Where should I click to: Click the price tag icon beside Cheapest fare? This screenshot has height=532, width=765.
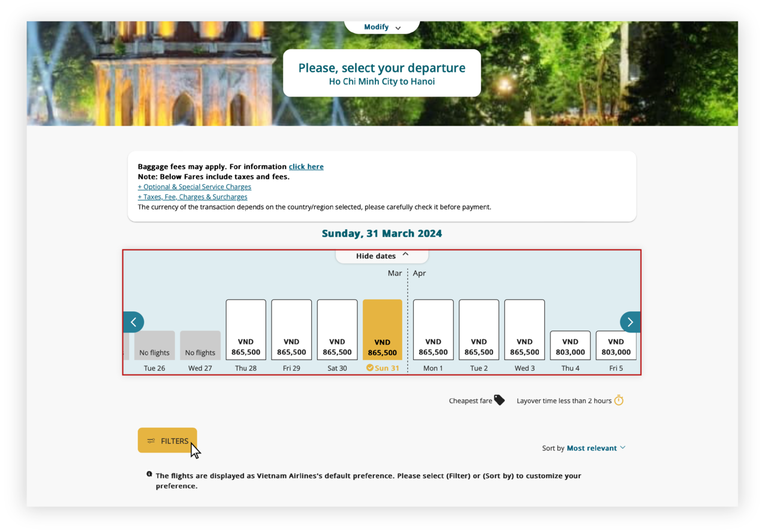click(499, 400)
